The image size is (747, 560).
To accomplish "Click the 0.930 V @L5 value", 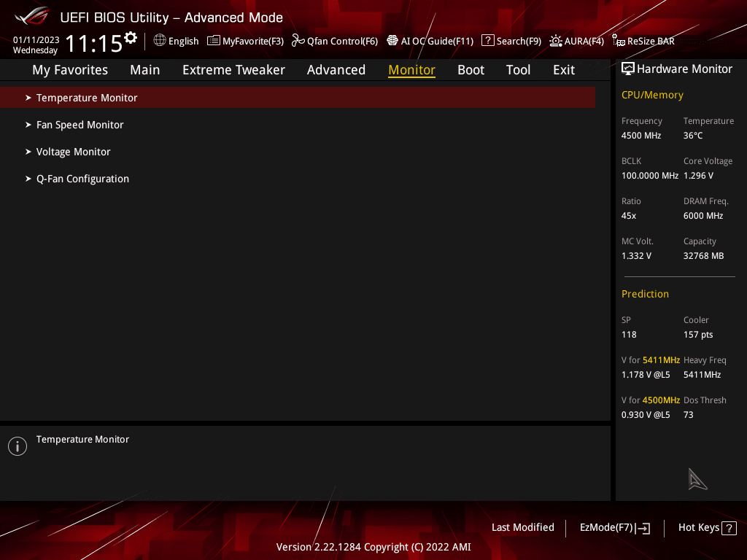I will 646,415.
